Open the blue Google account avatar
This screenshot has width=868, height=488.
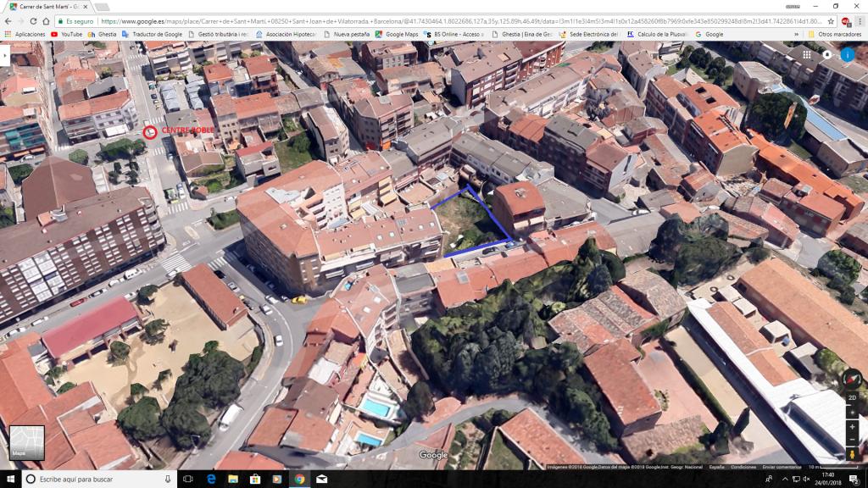(x=848, y=54)
